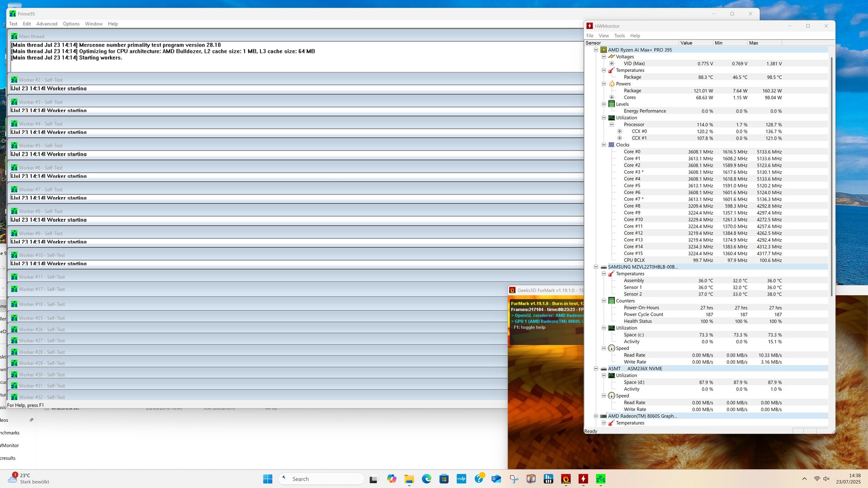Open FurMark from the taskbar
This screenshot has height=488, width=868.
(x=566, y=479)
